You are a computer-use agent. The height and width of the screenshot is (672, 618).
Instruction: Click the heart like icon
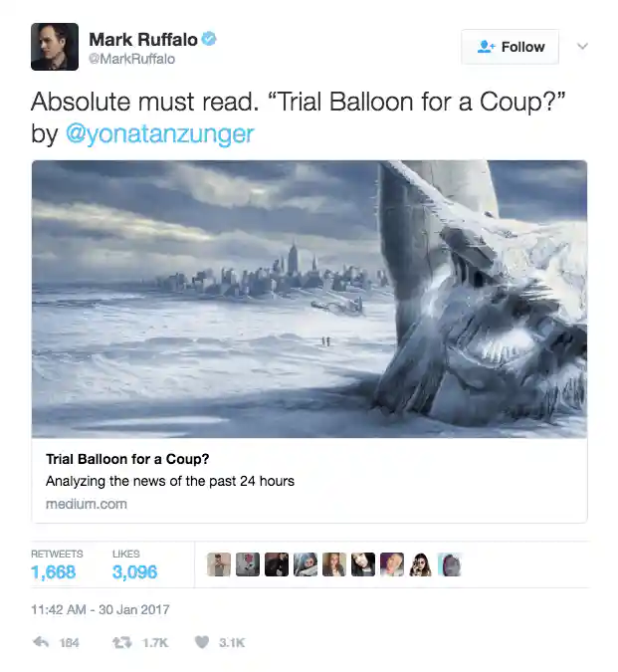[x=202, y=642]
